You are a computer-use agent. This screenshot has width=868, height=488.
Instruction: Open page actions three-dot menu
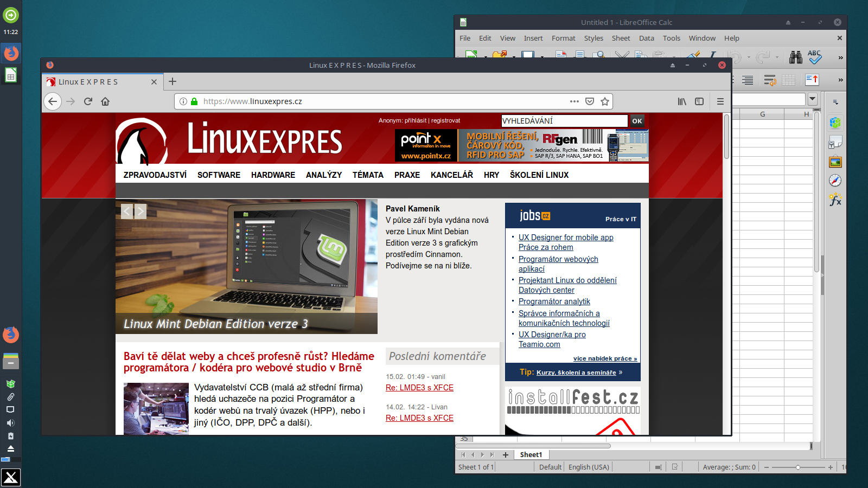pyautogui.click(x=574, y=101)
